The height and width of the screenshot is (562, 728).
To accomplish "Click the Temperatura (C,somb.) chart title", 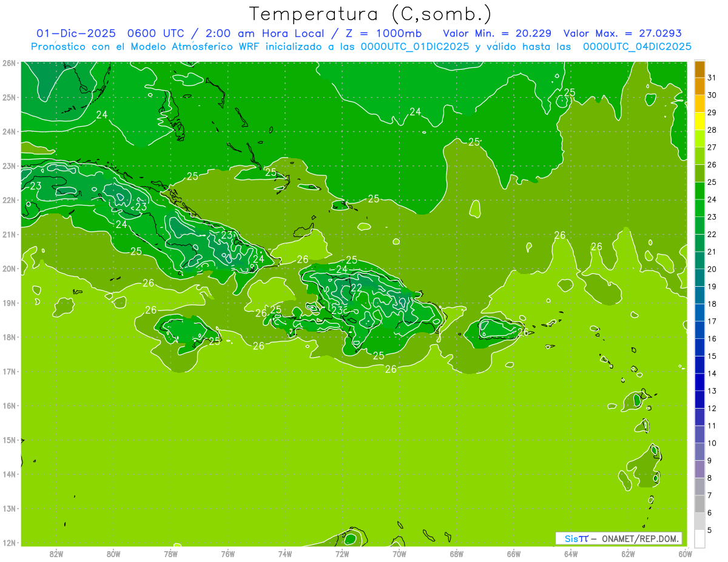I will [x=371, y=14].
